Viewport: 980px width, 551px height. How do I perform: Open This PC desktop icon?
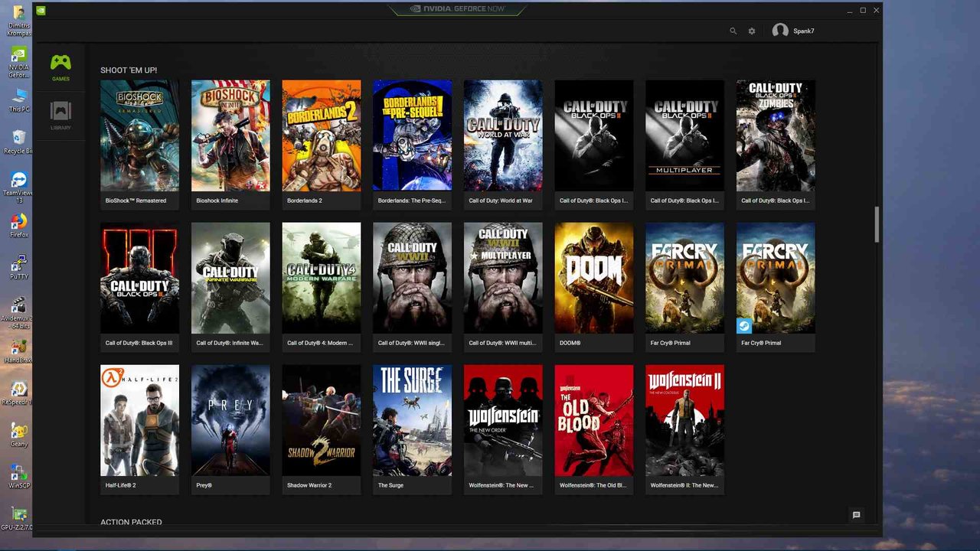tap(19, 100)
